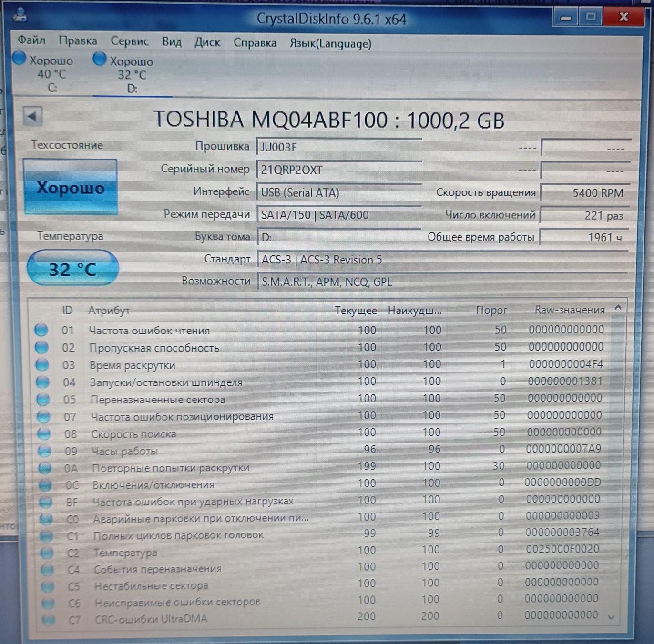This screenshot has width=654, height=644.
Task: Open the Сервис menu
Action: [130, 41]
